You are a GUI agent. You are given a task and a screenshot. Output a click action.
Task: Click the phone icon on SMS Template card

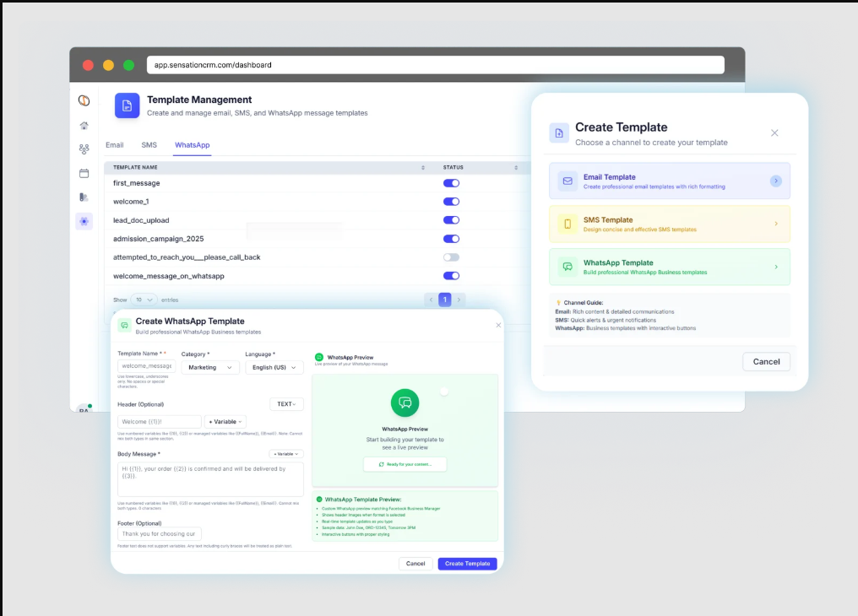pyautogui.click(x=567, y=224)
